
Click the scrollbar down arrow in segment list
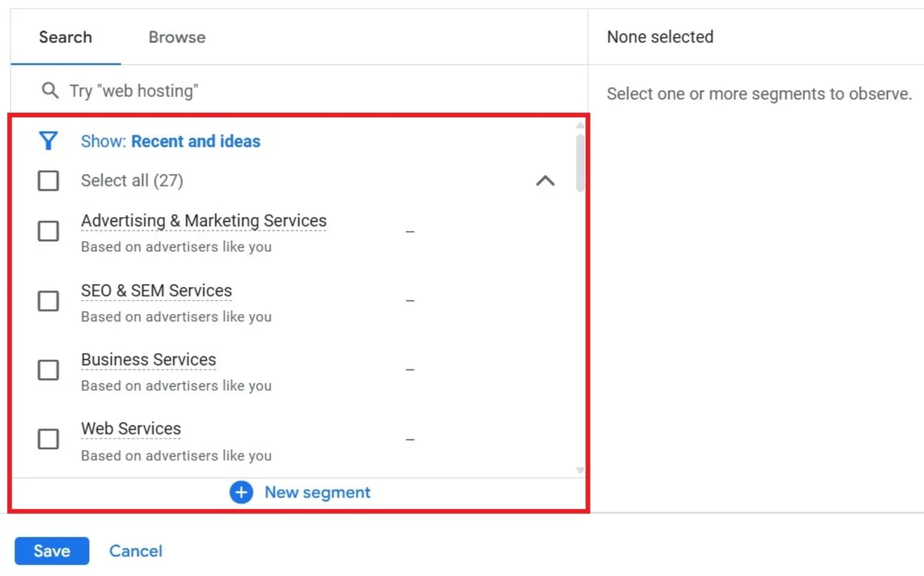click(580, 470)
